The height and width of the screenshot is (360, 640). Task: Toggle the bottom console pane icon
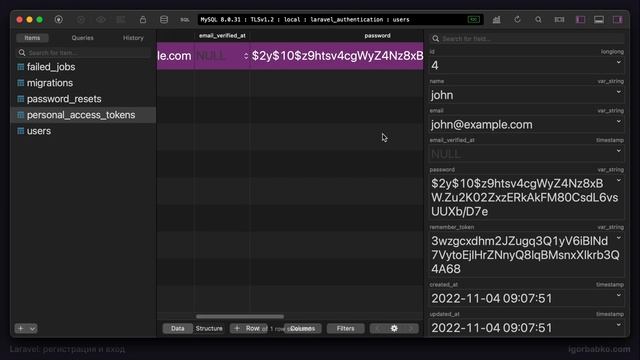coord(599,20)
